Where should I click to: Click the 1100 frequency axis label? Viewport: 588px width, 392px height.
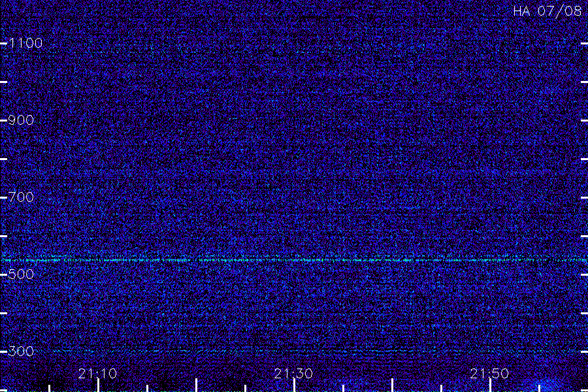coord(25,43)
